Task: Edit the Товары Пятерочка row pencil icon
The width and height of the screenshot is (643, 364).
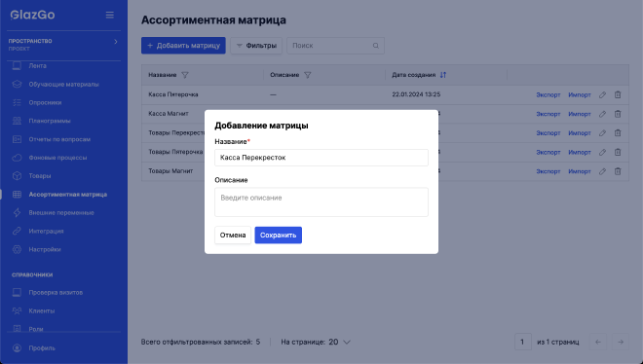Action: (x=602, y=152)
